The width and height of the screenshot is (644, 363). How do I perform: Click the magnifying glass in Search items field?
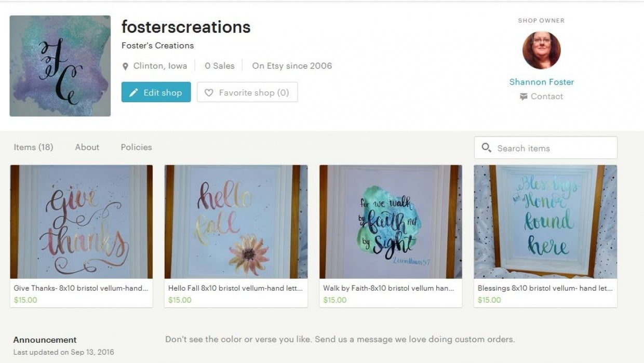(487, 148)
